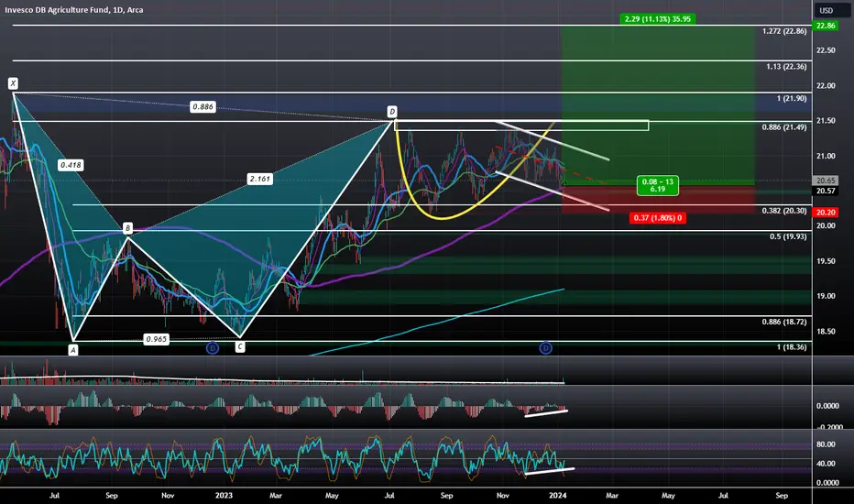
Task: Click the 18.50 price scale value
Action: click(826, 332)
